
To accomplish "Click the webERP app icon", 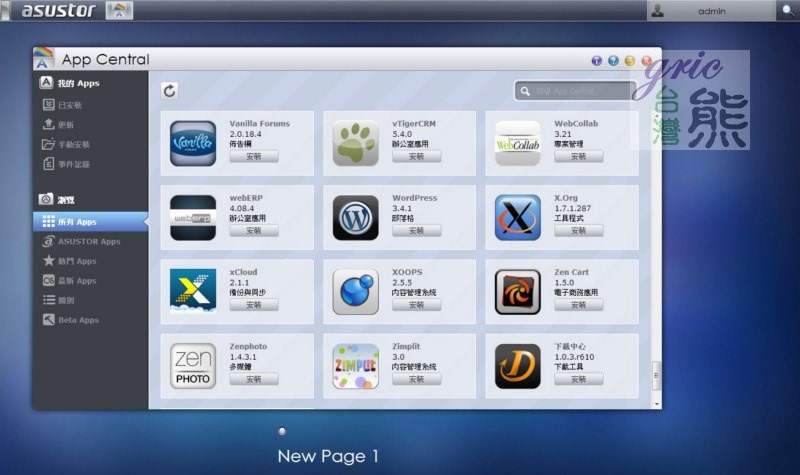I will coord(193,217).
